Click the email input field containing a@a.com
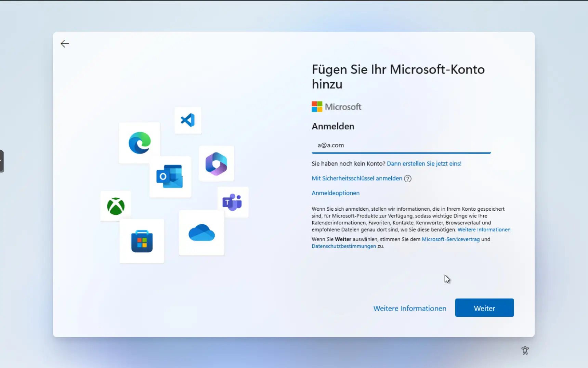The width and height of the screenshot is (588, 368). click(x=401, y=145)
